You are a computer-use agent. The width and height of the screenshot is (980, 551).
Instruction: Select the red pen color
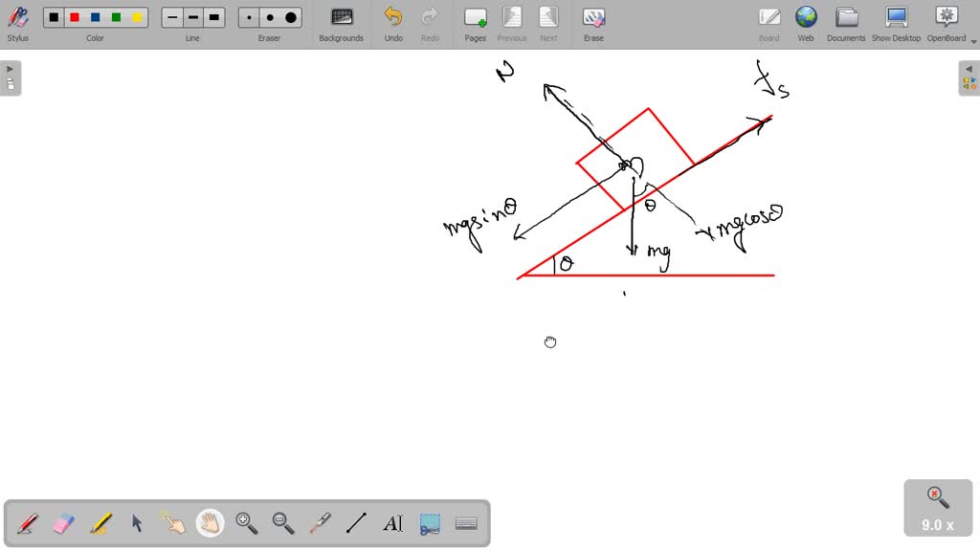point(75,17)
